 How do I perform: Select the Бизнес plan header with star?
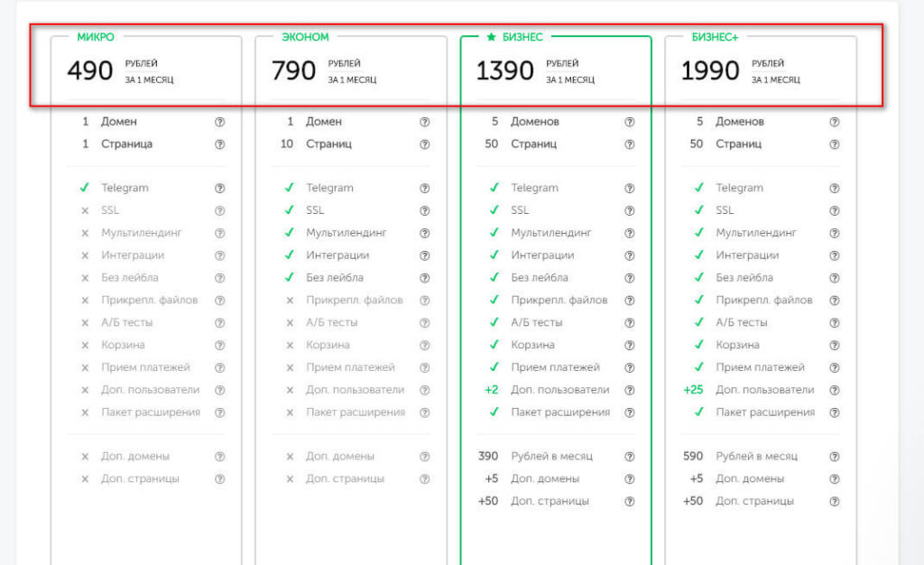tap(514, 37)
